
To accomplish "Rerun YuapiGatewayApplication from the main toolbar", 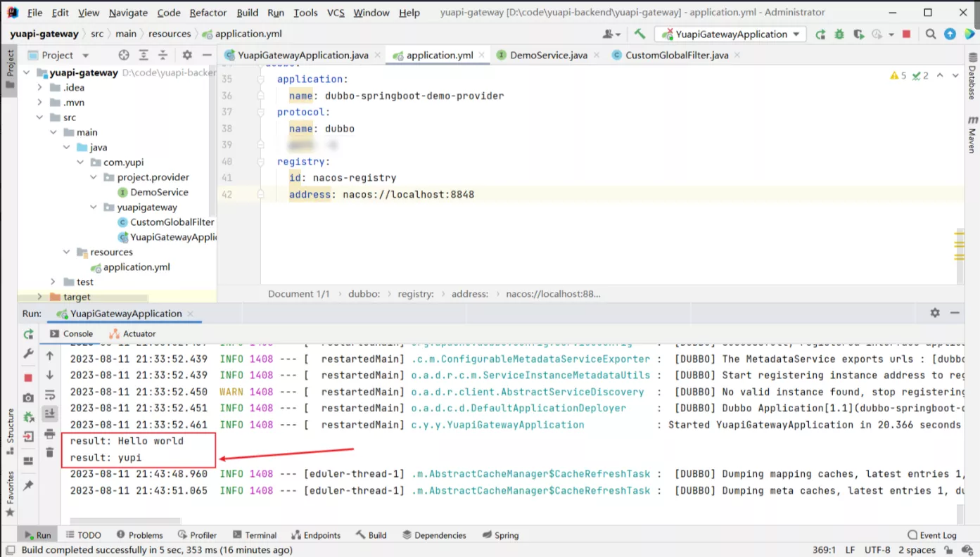I will [820, 34].
